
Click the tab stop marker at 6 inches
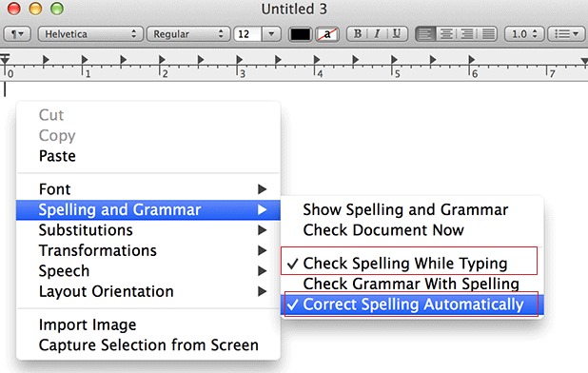pyautogui.click(x=472, y=59)
